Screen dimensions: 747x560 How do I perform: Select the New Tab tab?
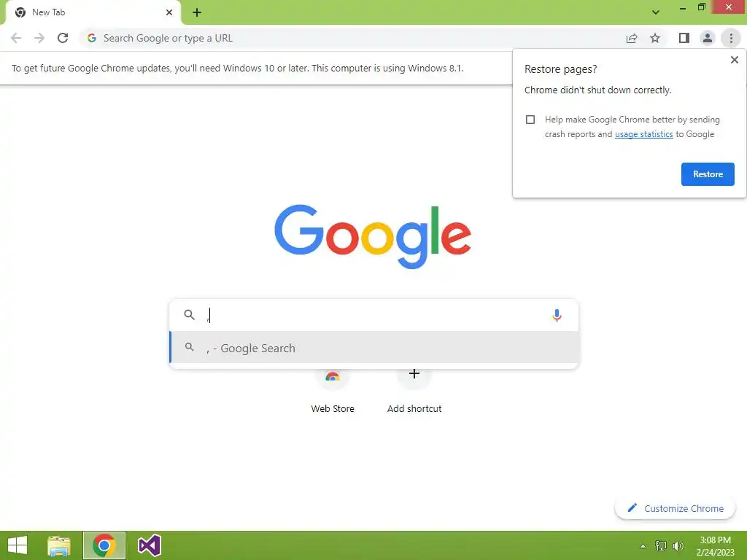[93, 12]
